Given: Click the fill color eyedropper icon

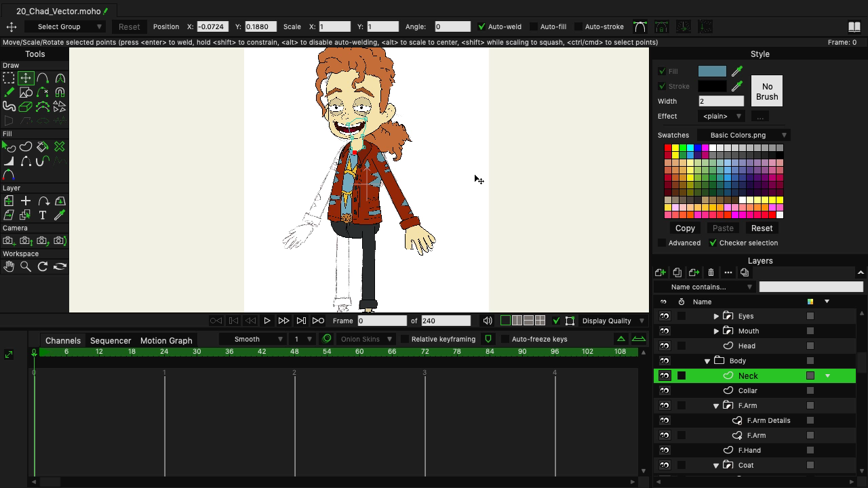Looking at the screenshot, I should [737, 71].
